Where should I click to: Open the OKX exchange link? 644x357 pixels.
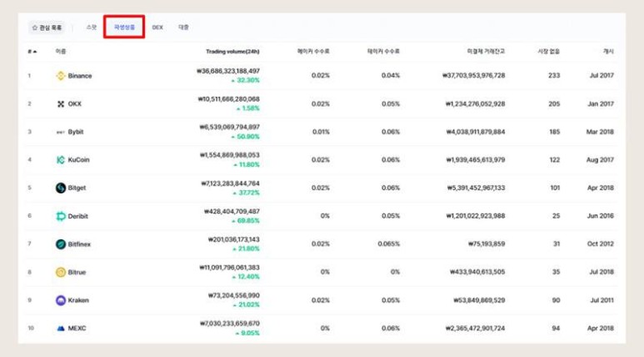coord(75,104)
